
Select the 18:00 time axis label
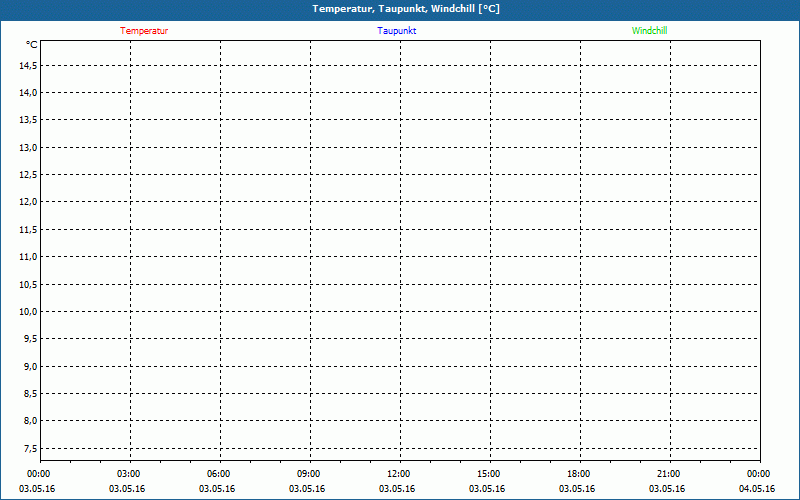(x=578, y=474)
